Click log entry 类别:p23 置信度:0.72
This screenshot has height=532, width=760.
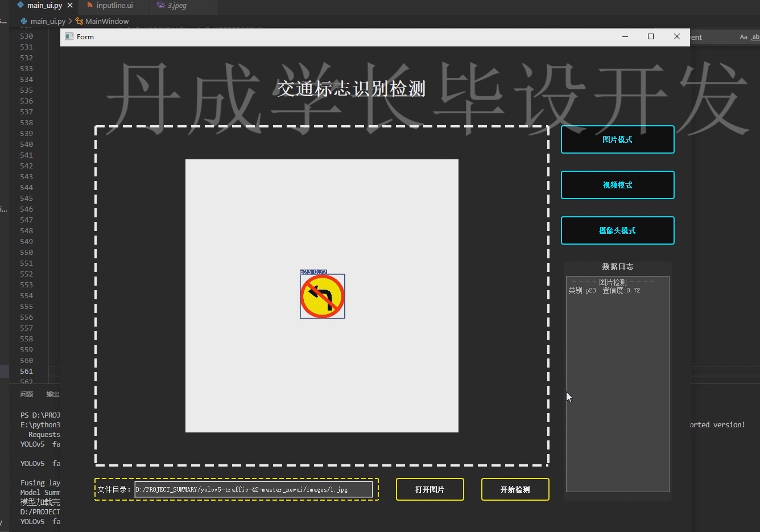pyautogui.click(x=604, y=290)
